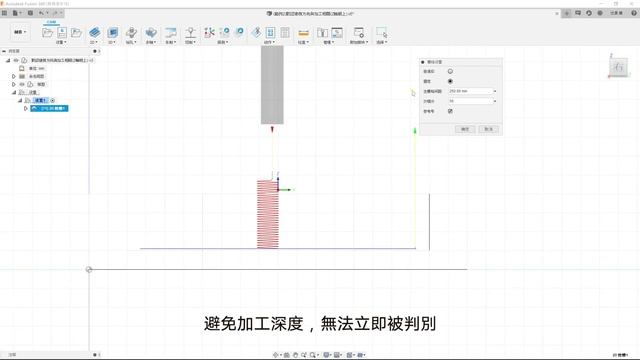Click the Simulate icon in the Actions group

pyautogui.click(x=256, y=32)
